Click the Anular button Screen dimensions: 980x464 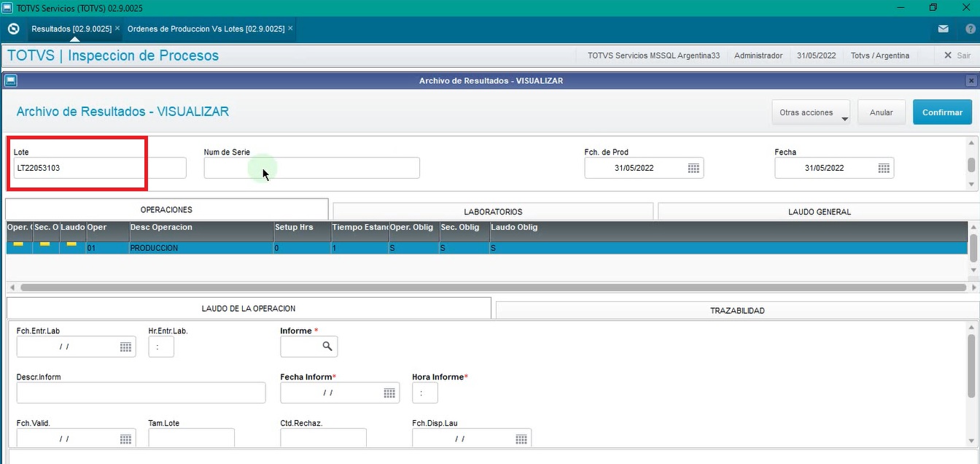coord(882,112)
